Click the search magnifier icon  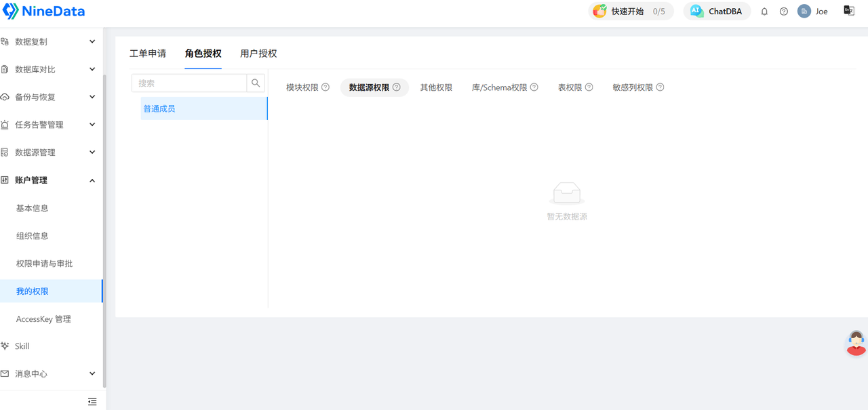pos(256,83)
